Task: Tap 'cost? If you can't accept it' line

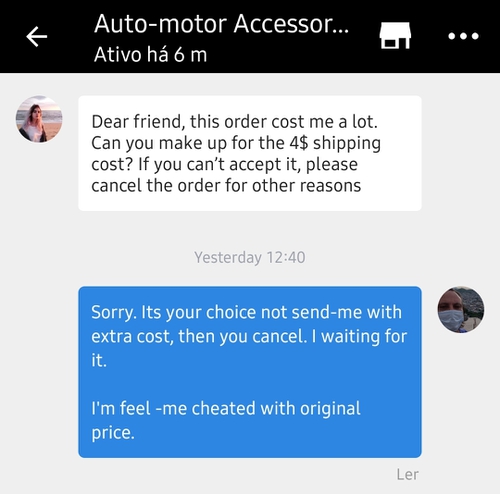Action: point(196,164)
